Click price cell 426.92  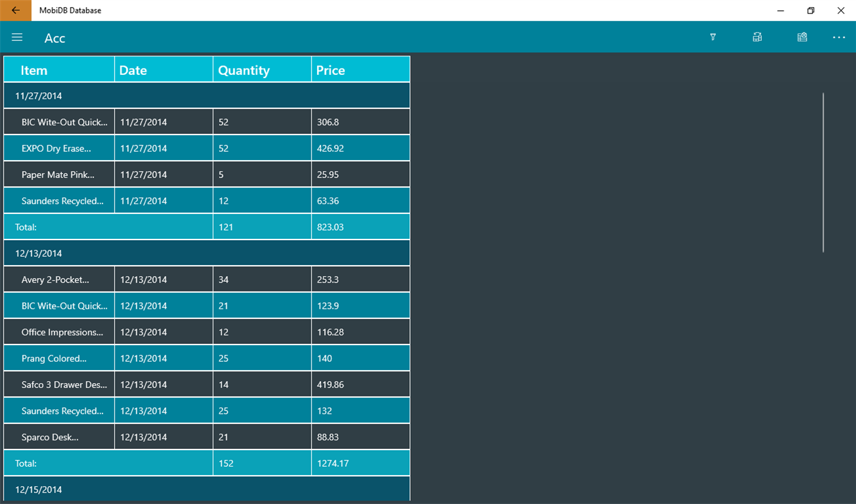pyautogui.click(x=361, y=149)
